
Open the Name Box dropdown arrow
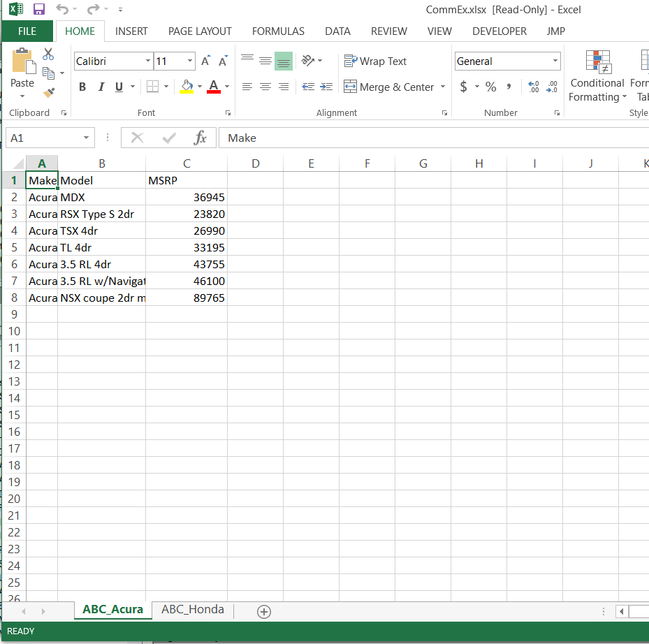87,138
